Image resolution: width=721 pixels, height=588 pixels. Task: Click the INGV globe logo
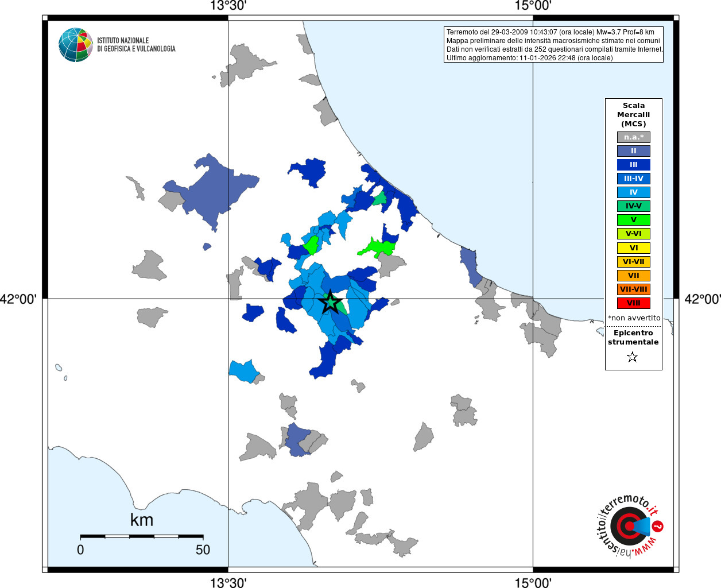(76, 45)
